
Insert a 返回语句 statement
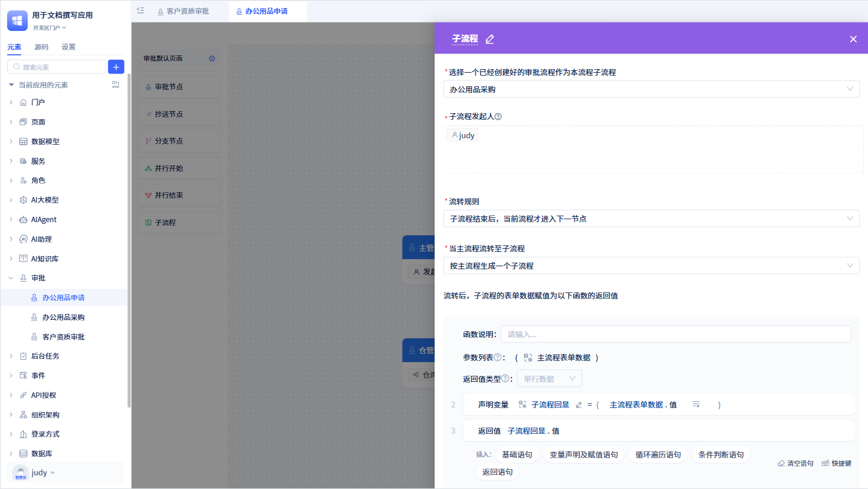coord(497,472)
